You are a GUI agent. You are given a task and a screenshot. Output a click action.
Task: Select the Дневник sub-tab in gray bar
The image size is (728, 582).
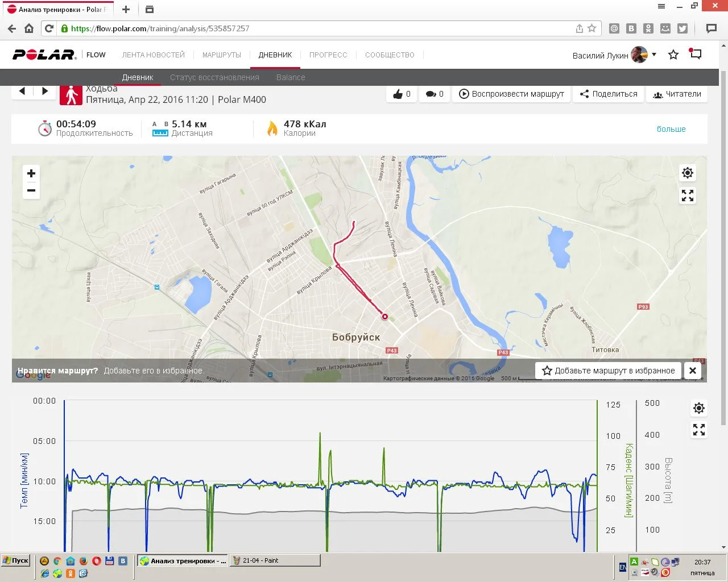point(138,77)
